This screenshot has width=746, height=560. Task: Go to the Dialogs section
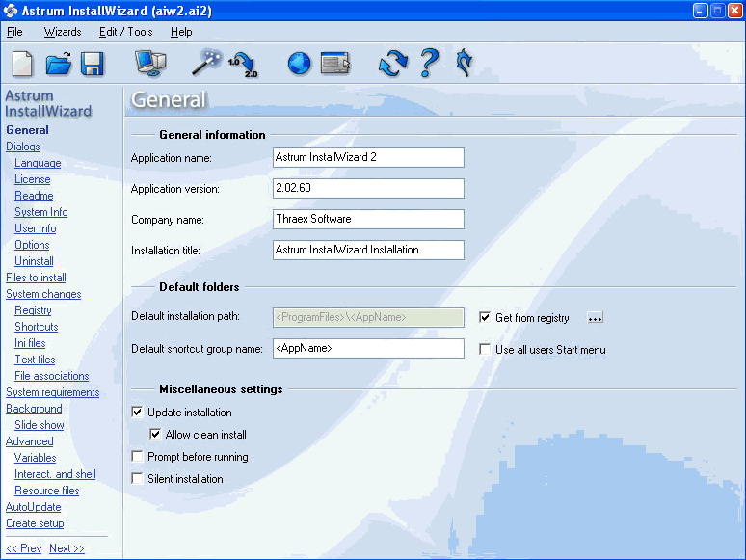23,147
